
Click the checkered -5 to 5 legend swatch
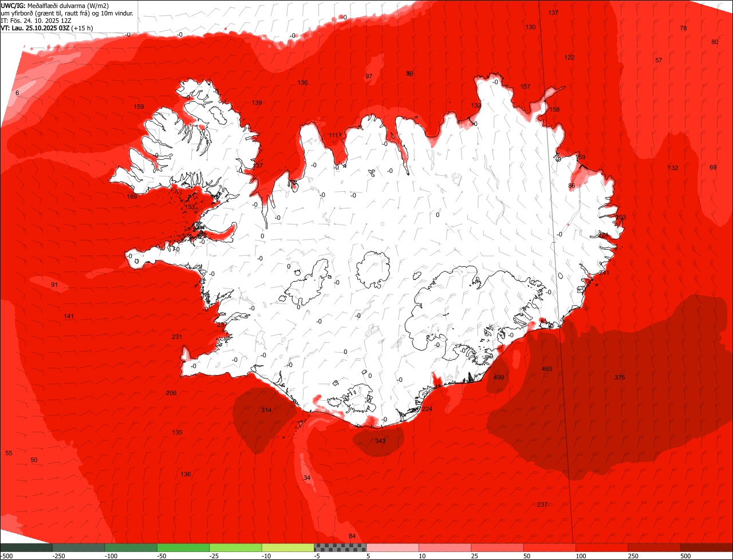(340, 548)
